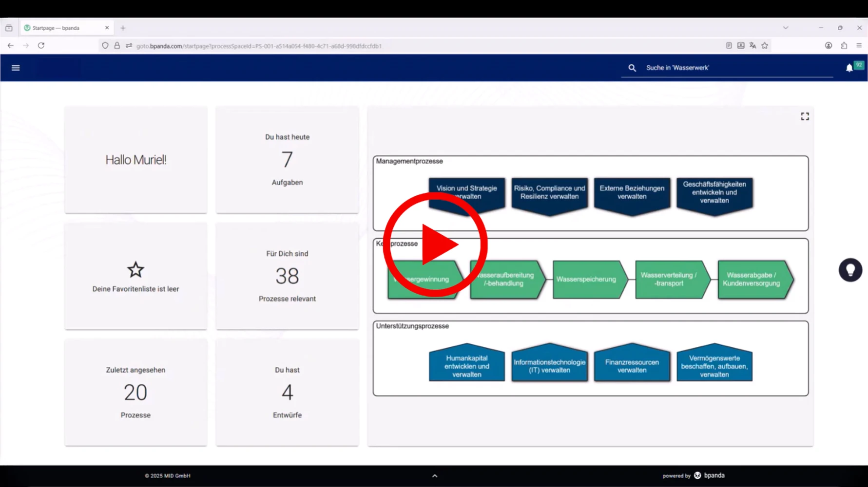The image size is (868, 487).
Task: Click the favorites star icon
Action: (135, 270)
